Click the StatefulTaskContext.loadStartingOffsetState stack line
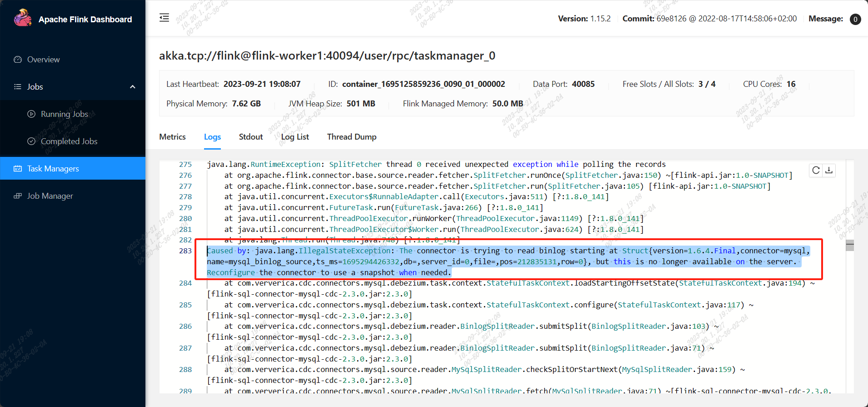This screenshot has width=868, height=407. tap(511, 289)
